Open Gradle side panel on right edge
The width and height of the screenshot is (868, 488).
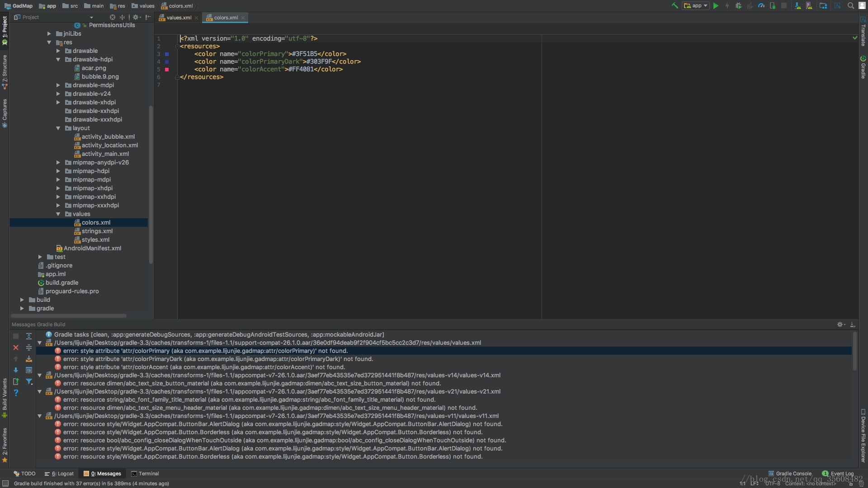pos(863,67)
